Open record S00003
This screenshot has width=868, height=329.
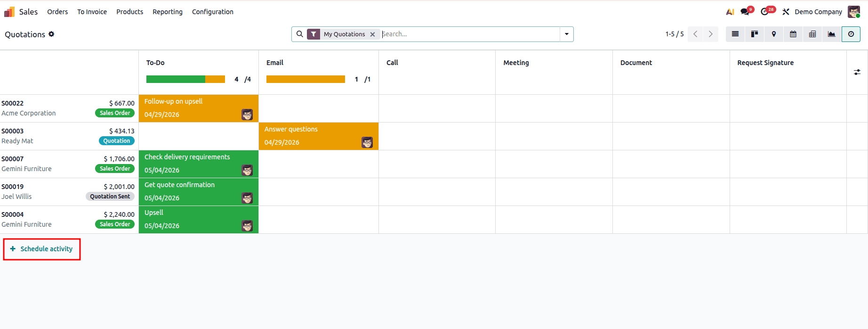tap(12, 131)
